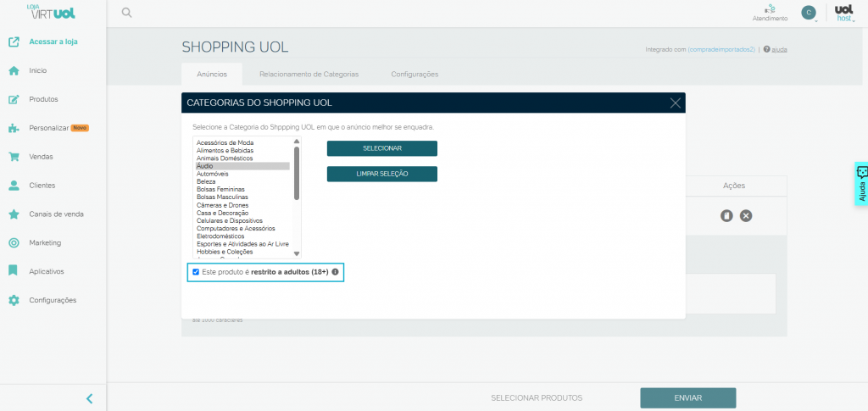The width and height of the screenshot is (868, 411).
Task: Go to Inicio in the sidebar
Action: (38, 71)
